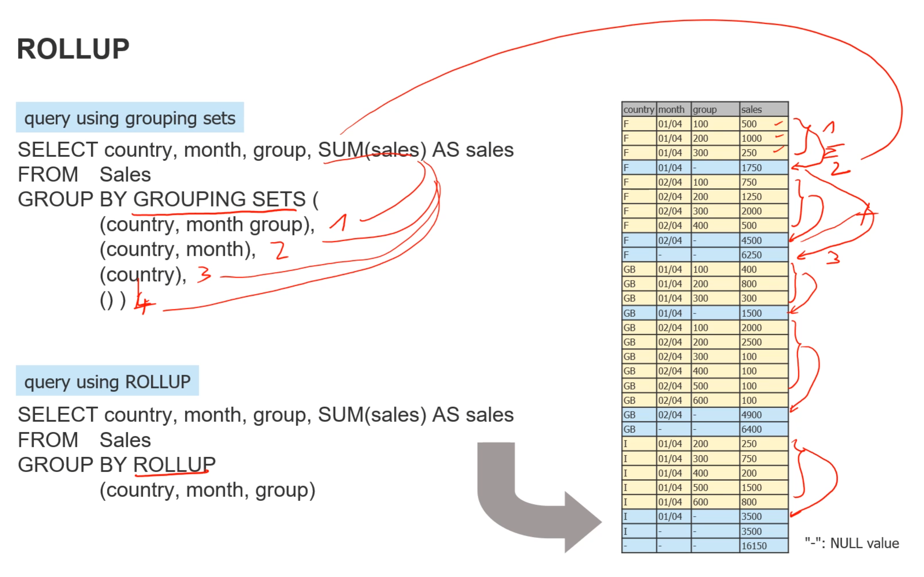The width and height of the screenshot is (924, 577).
Task: Click the ROLLUP slide title
Action: coord(73,49)
